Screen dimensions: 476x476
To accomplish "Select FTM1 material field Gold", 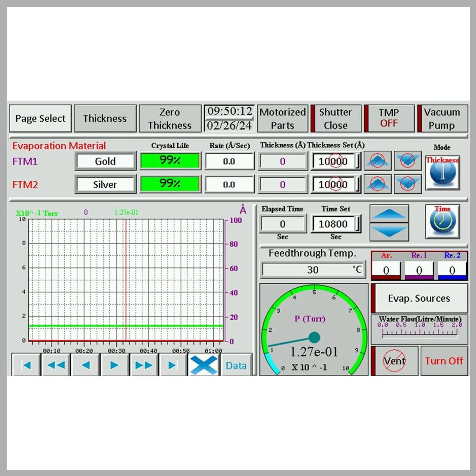I will [x=105, y=161].
